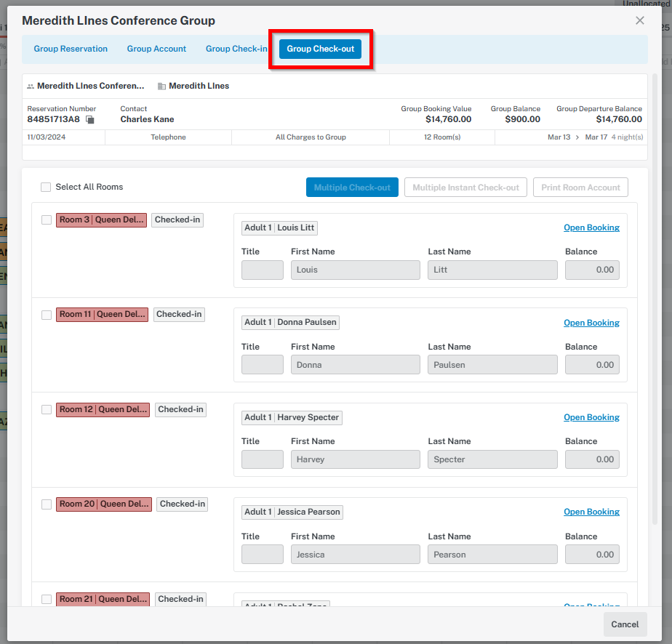Click the Title field for Jessica Pearson
The width and height of the screenshot is (672, 644).
pyautogui.click(x=263, y=555)
